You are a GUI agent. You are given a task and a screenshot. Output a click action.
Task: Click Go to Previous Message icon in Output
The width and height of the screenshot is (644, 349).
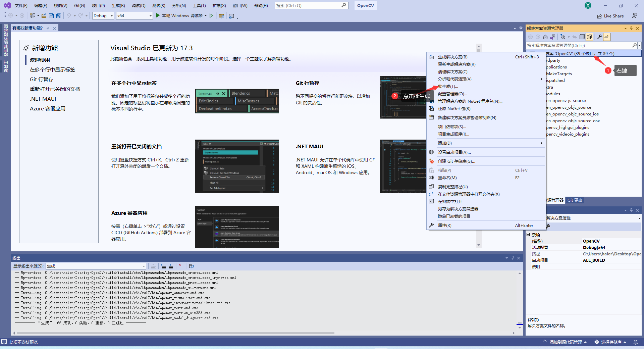pyautogui.click(x=163, y=266)
